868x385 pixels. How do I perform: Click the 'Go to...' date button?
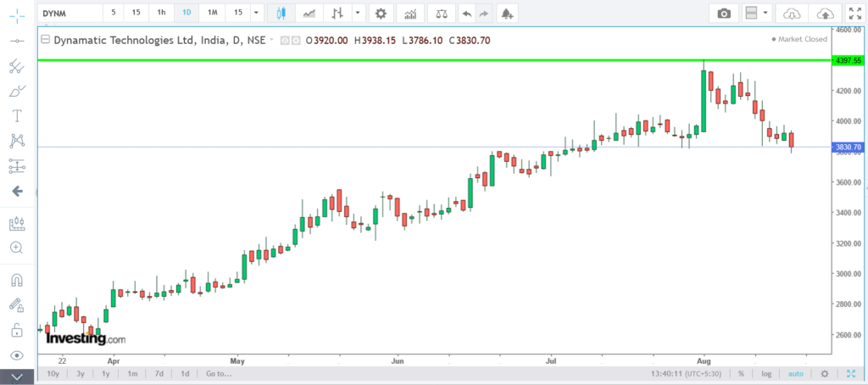(x=218, y=374)
